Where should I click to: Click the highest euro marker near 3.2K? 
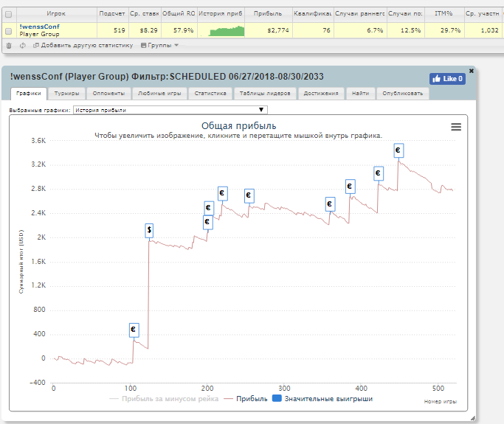[398, 150]
